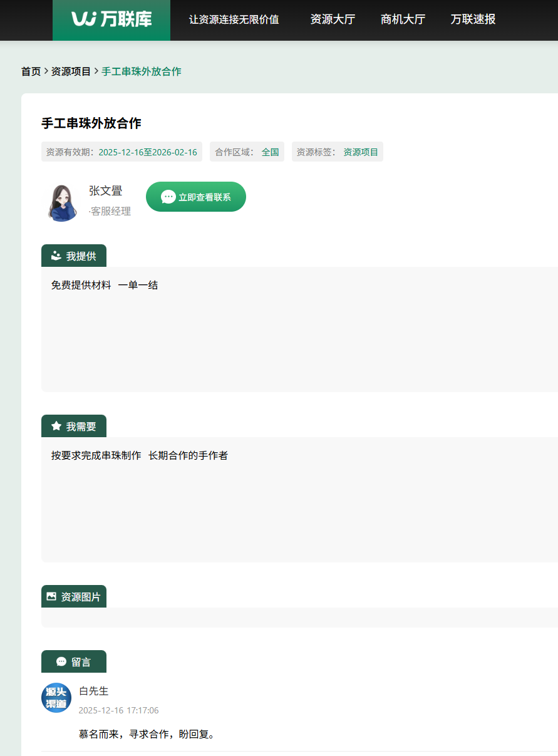The image size is (558, 756).
Task: Click the 我提供 section header
Action: tap(74, 256)
